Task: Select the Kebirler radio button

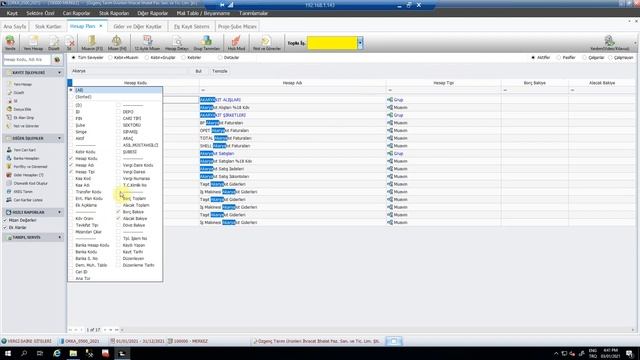Action: tap(183, 58)
